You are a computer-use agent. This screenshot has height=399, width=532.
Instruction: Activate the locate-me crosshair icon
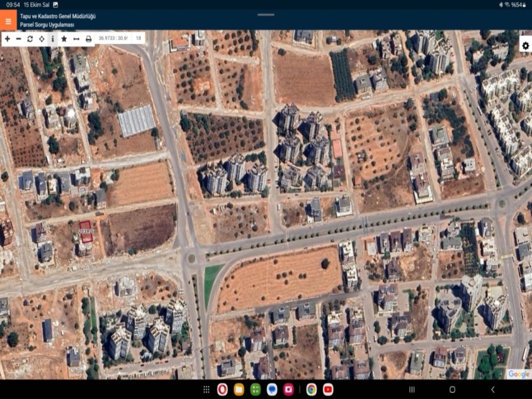coord(42,39)
